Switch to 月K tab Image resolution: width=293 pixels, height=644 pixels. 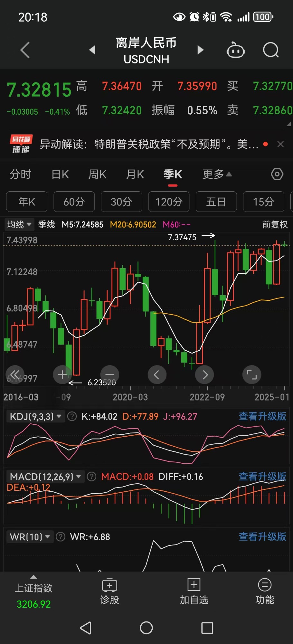point(135,174)
